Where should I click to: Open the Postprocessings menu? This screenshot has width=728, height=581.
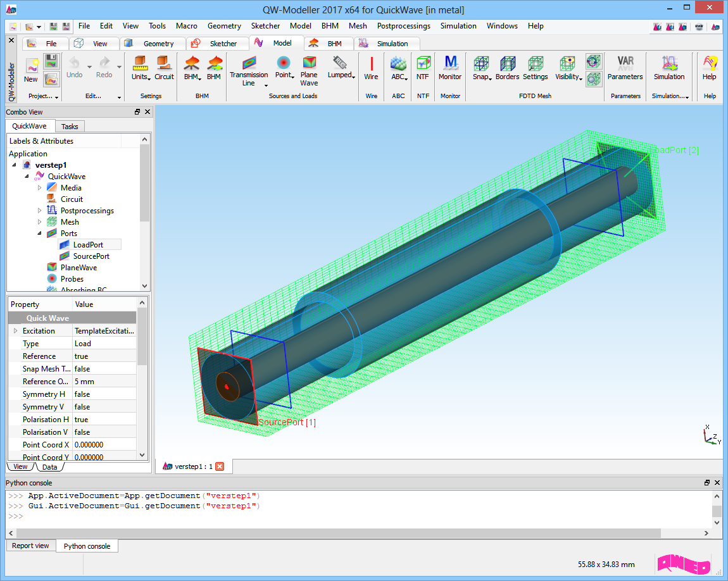(x=403, y=26)
